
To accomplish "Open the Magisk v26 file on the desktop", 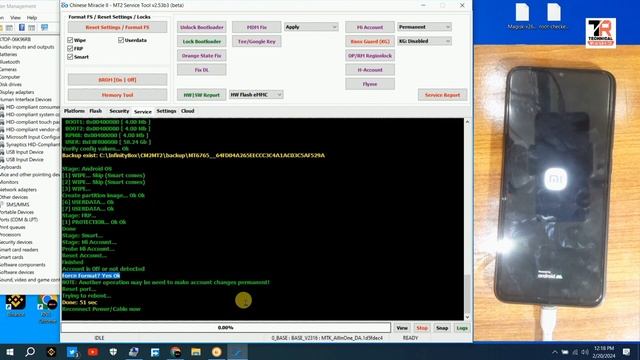I will click(522, 16).
